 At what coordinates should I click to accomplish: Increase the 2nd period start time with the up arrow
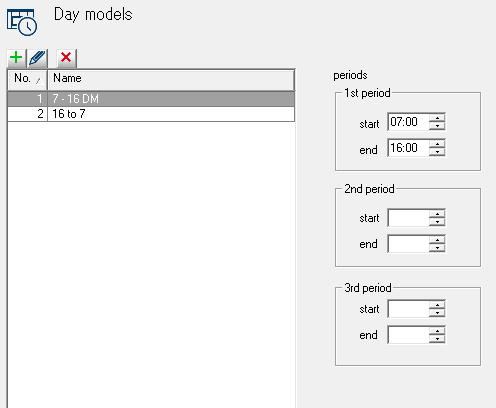(x=437, y=214)
